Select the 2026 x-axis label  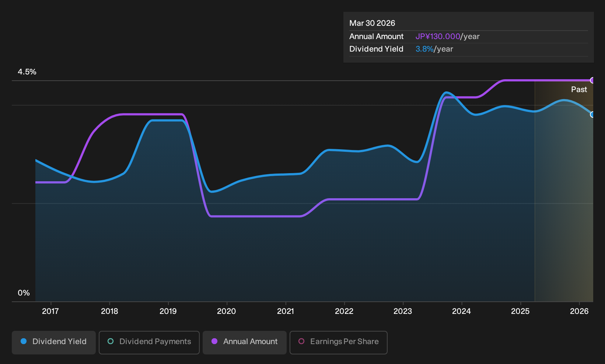(x=579, y=311)
